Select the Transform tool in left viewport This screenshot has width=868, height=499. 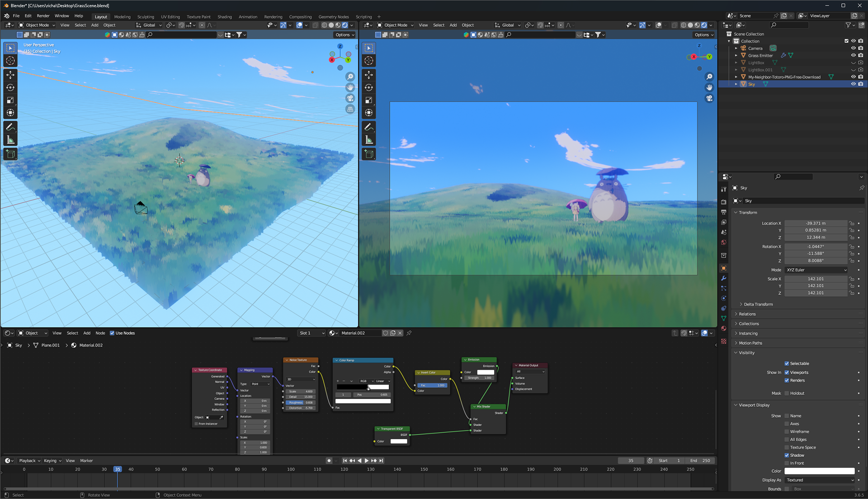pos(10,113)
